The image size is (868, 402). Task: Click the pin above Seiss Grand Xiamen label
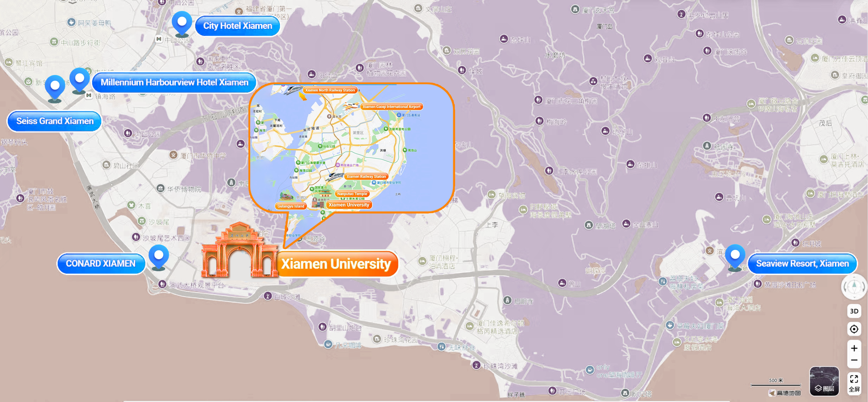coord(55,88)
